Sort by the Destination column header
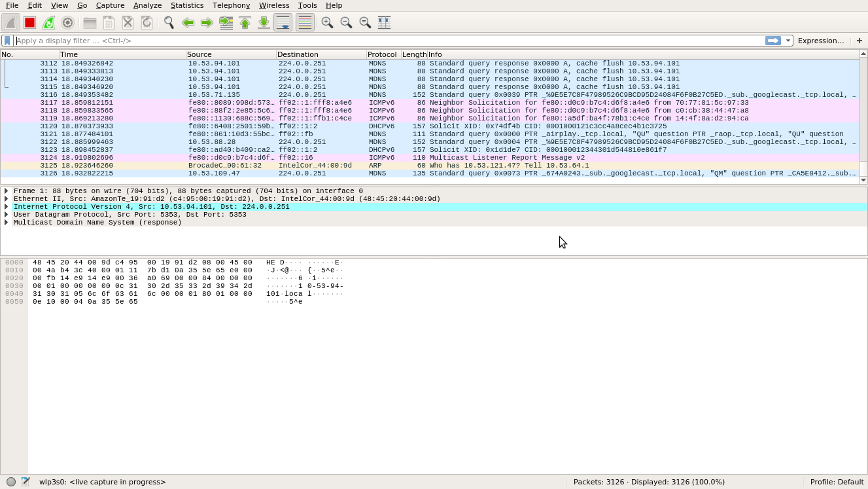This screenshot has width=868, height=489. pos(321,54)
